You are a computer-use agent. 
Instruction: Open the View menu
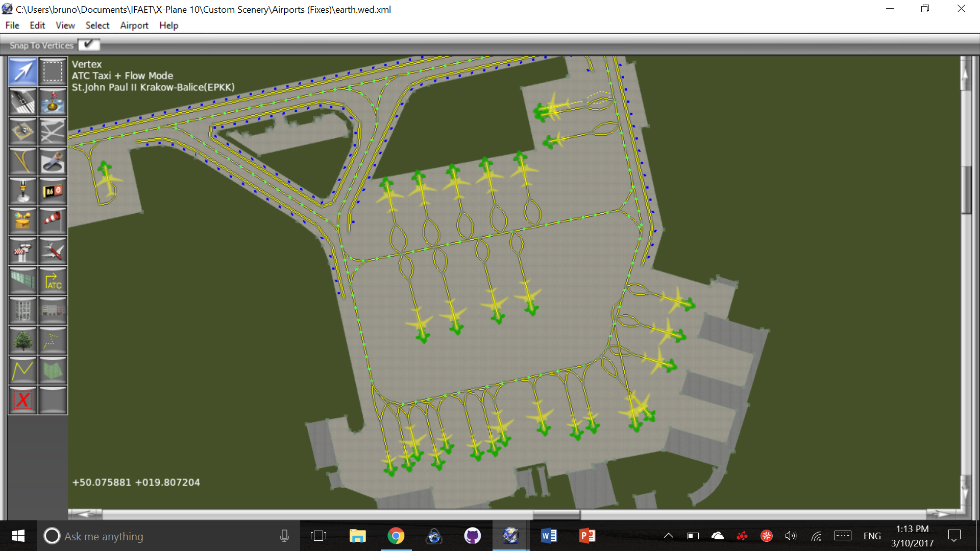point(65,26)
